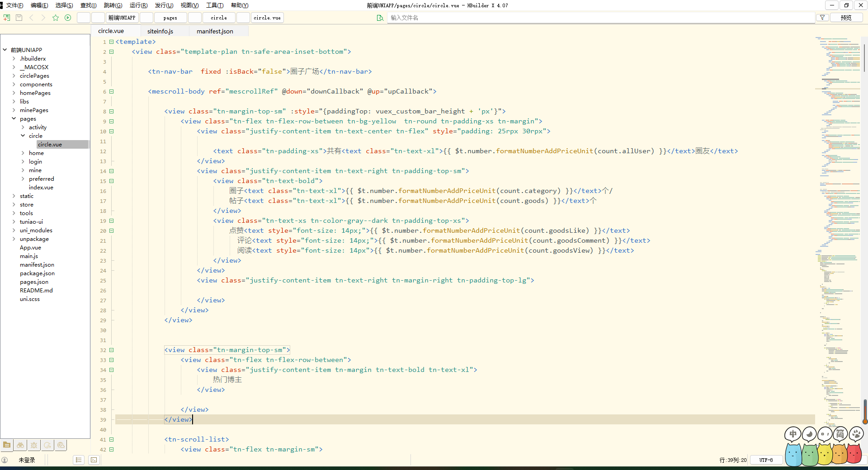The width and height of the screenshot is (868, 470).
Task: Click the UTF-8 encoding button
Action: [x=766, y=460]
